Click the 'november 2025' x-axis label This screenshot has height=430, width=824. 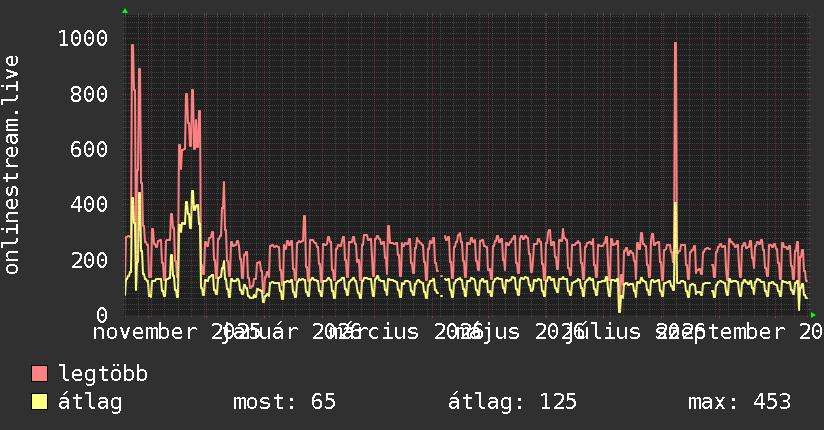(x=177, y=332)
